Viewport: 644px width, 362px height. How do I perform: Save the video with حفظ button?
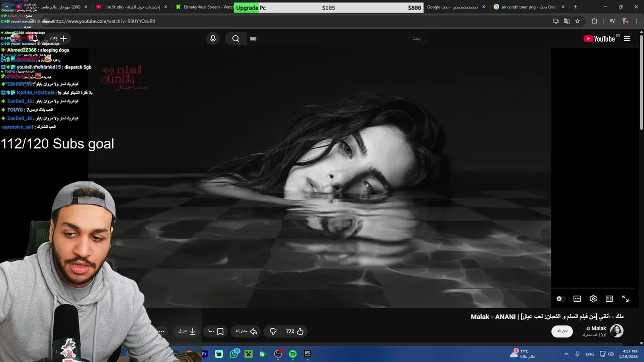tap(216, 331)
